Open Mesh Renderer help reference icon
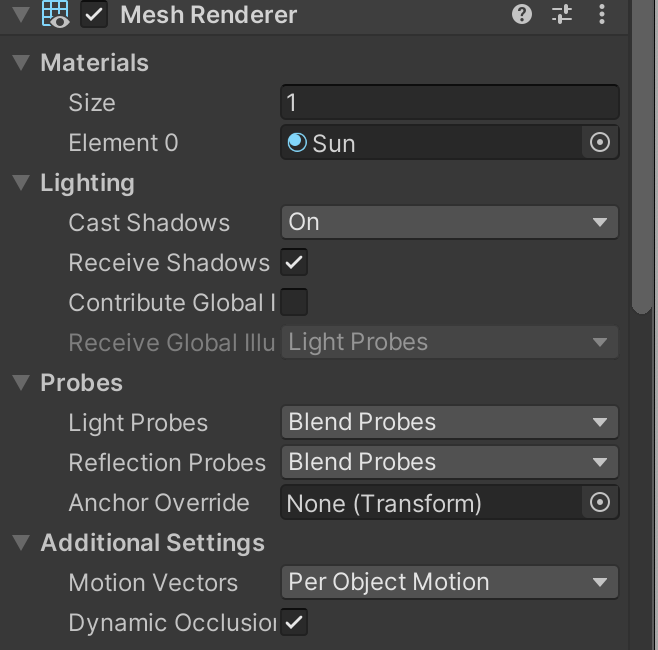 pos(521,14)
